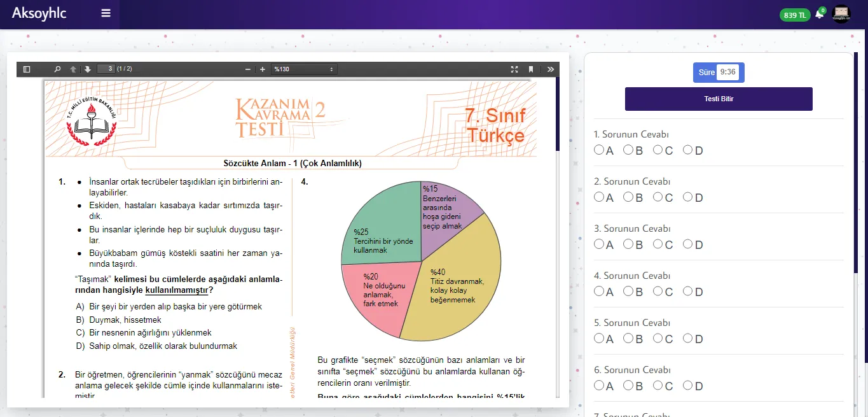Click the "(1 / 2)" page count text
Screen dimensions: 868x417
pos(125,69)
